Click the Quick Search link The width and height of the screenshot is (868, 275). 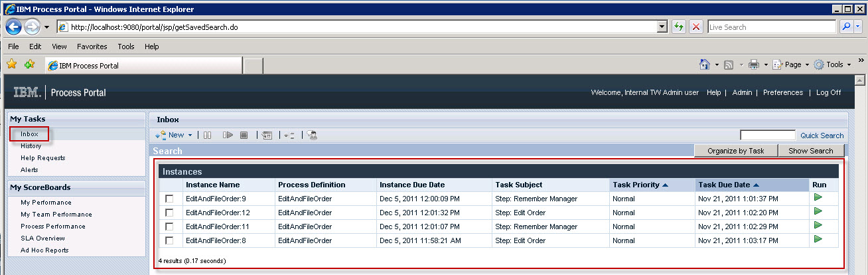click(822, 136)
